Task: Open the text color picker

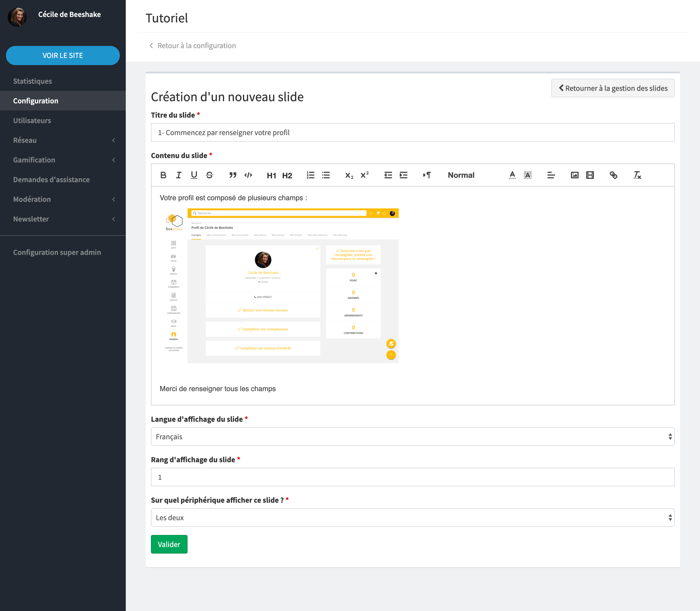Action: point(512,175)
